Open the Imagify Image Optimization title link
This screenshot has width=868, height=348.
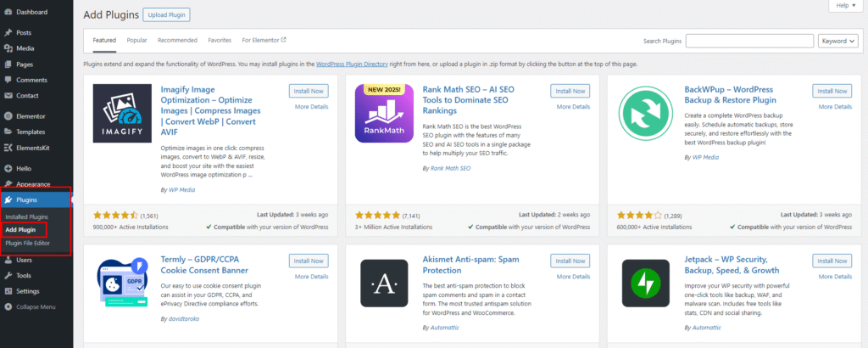coord(210,111)
